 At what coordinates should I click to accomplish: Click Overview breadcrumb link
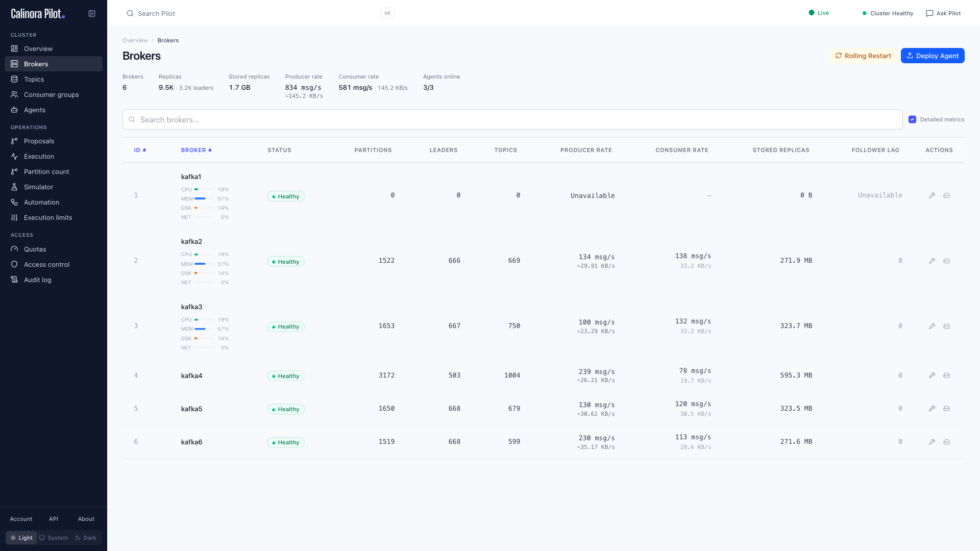(x=135, y=40)
